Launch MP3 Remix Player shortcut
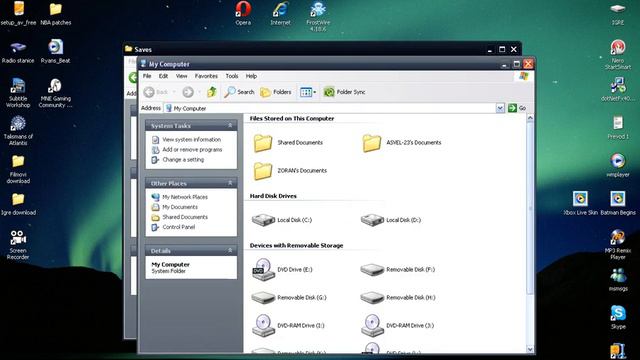640x360 pixels. [x=618, y=244]
